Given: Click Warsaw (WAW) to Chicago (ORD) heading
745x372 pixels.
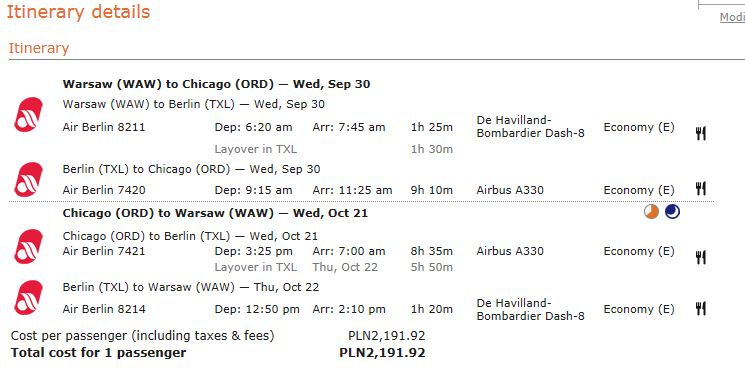Looking at the screenshot, I should tap(216, 84).
